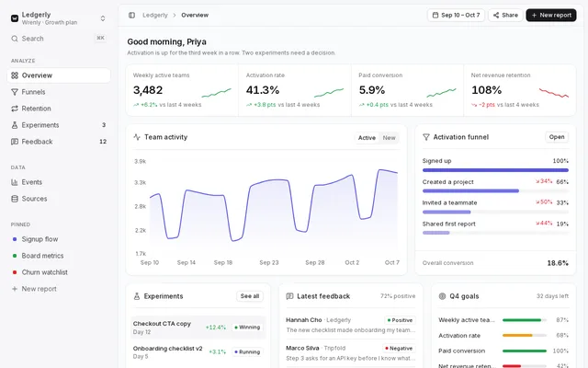Click the Signed up funnel bar
Viewport: 588px width, 368px height.
coord(495,170)
